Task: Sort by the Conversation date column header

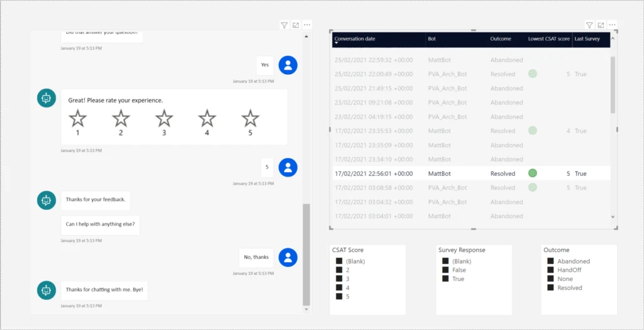Action: coord(355,39)
